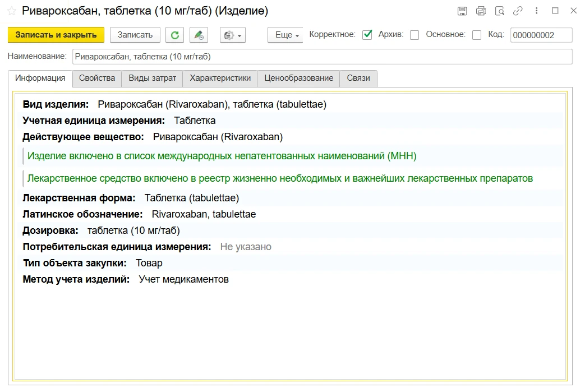The image size is (585, 392).
Task: Open the Связи tab
Action: [358, 79]
